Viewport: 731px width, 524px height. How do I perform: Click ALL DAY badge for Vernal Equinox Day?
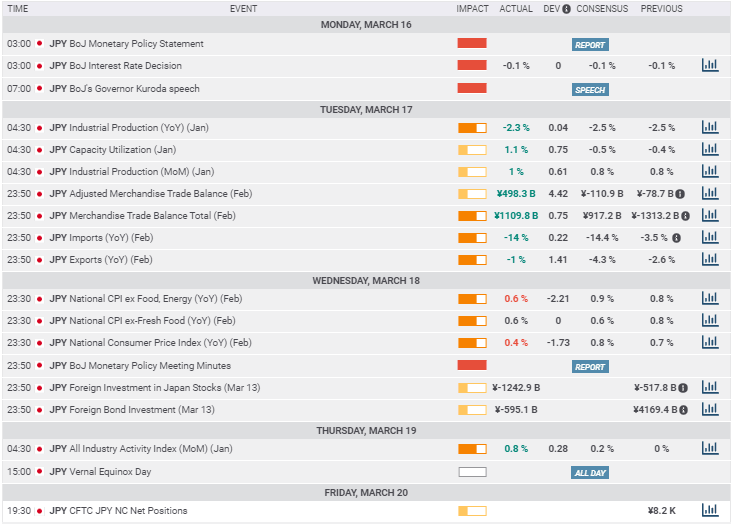tap(590, 472)
